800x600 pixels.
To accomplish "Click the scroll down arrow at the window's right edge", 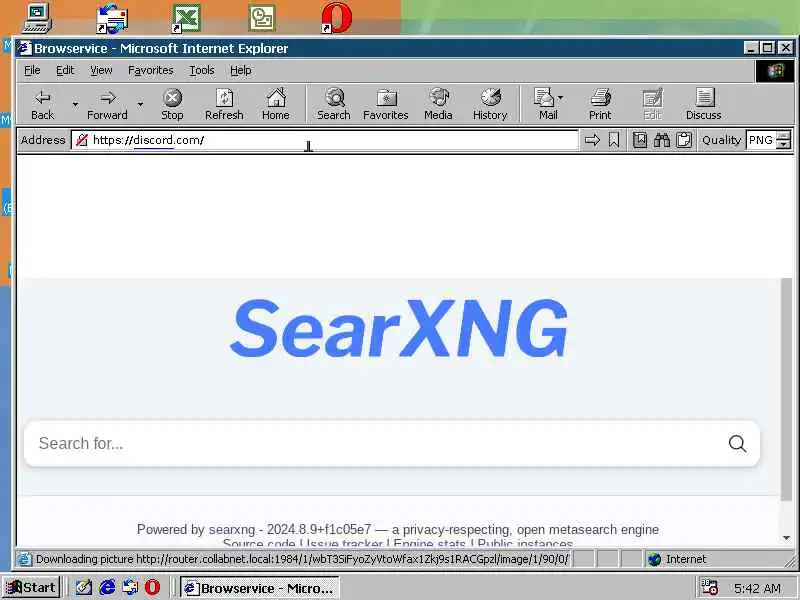I will [x=786, y=538].
